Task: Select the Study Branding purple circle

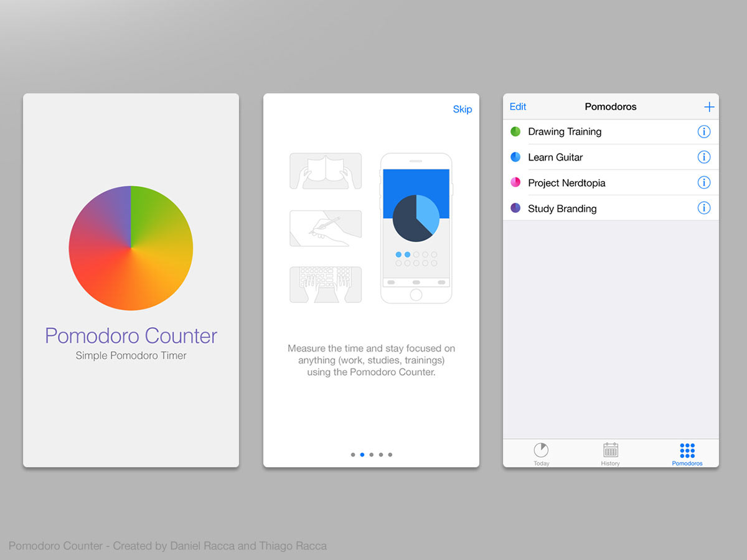Action: 515,208
